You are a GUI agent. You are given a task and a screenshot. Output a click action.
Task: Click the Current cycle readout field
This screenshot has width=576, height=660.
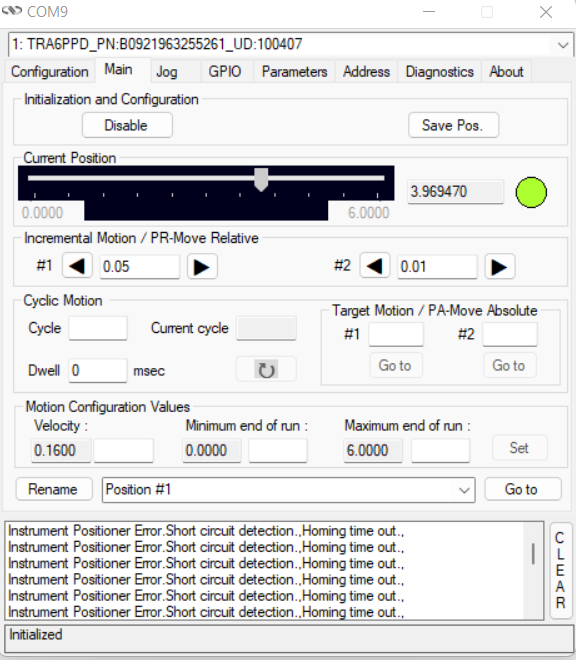(x=266, y=328)
